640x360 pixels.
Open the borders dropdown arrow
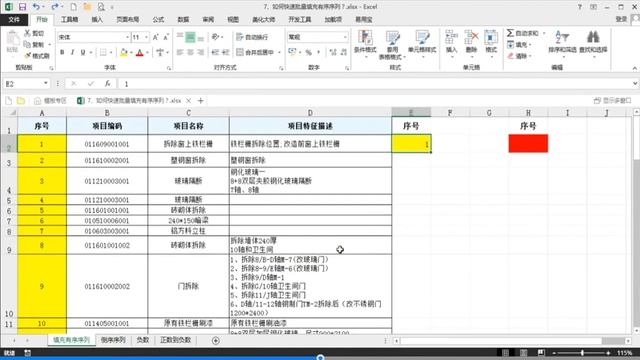point(111,53)
